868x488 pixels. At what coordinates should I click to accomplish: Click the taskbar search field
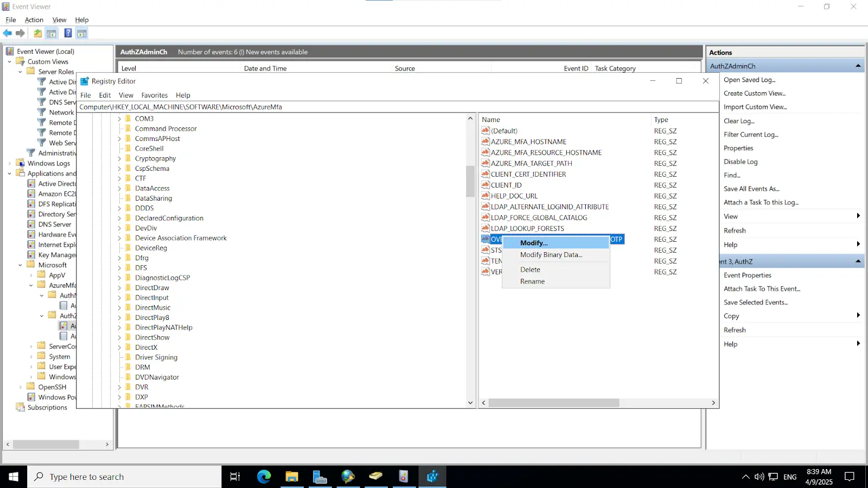pyautogui.click(x=125, y=477)
